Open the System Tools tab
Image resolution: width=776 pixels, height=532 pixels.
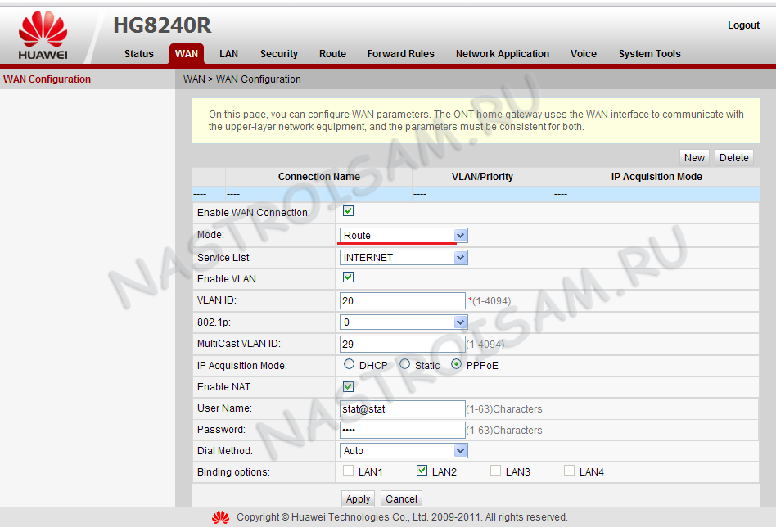point(649,54)
